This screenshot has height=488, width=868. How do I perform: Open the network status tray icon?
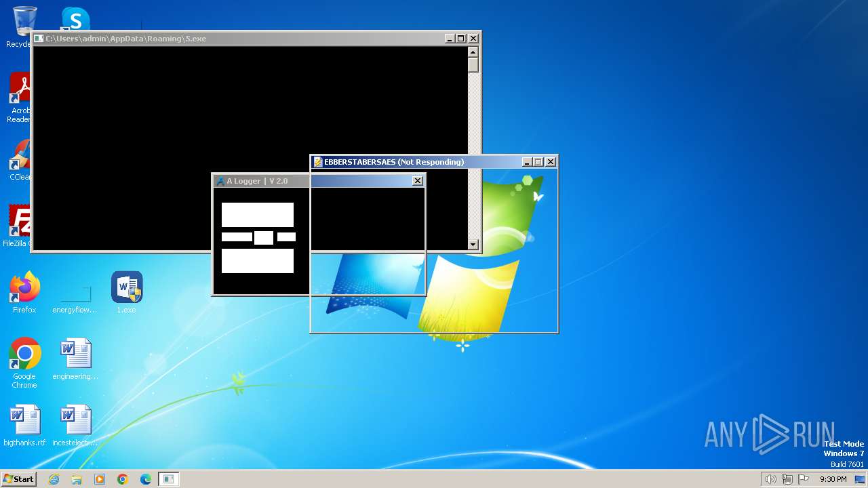787,479
